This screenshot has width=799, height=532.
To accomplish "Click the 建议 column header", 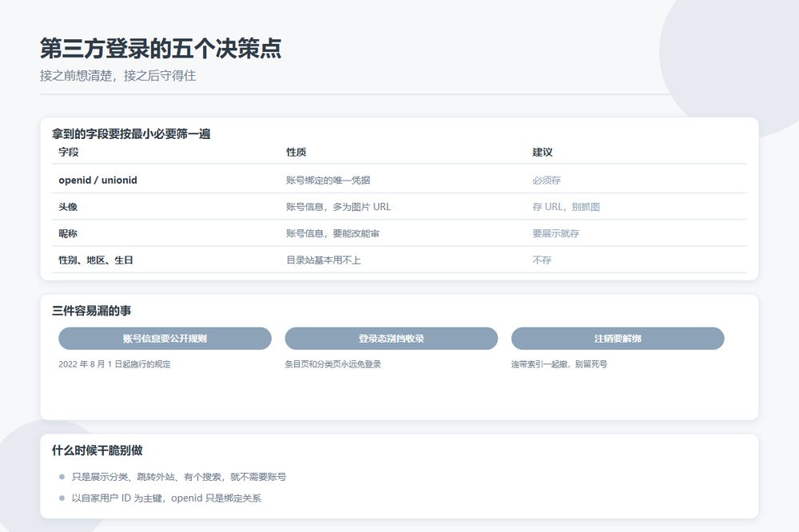I will click(543, 152).
